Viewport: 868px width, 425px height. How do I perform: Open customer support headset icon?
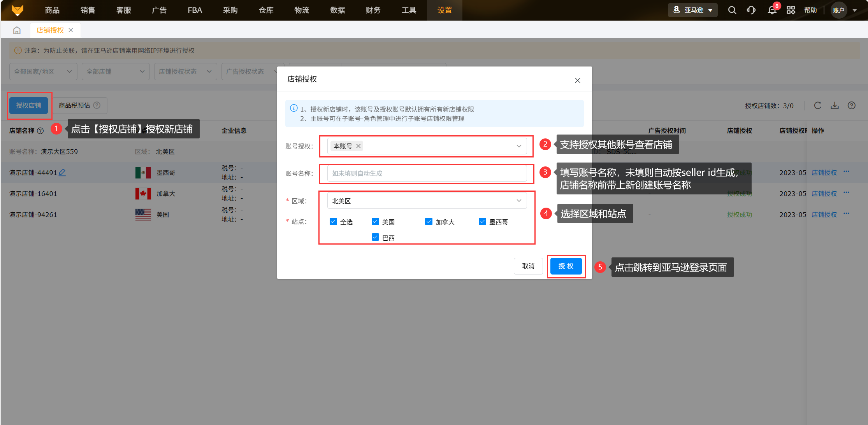751,10
